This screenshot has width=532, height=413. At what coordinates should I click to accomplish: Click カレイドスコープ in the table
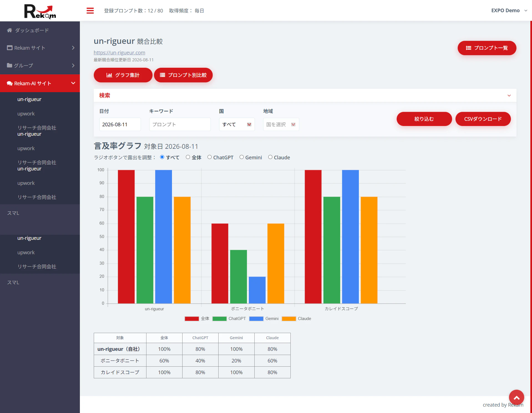120,372
